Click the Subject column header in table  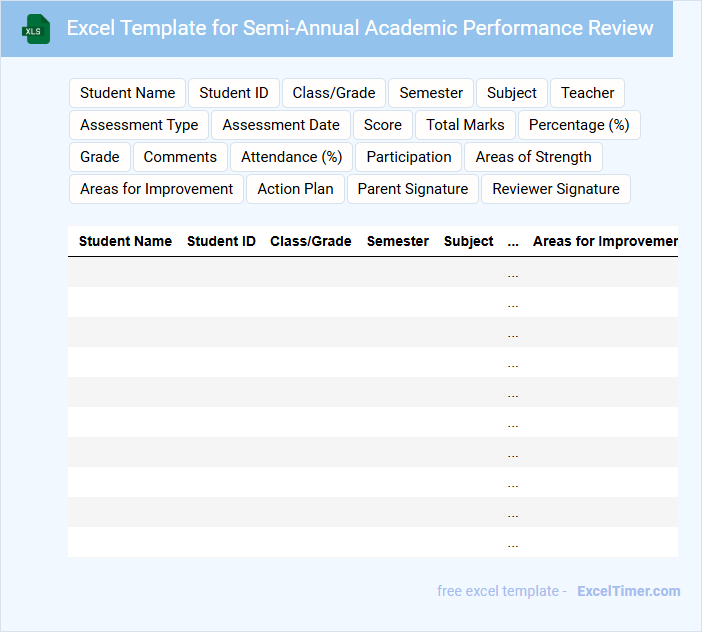469,241
